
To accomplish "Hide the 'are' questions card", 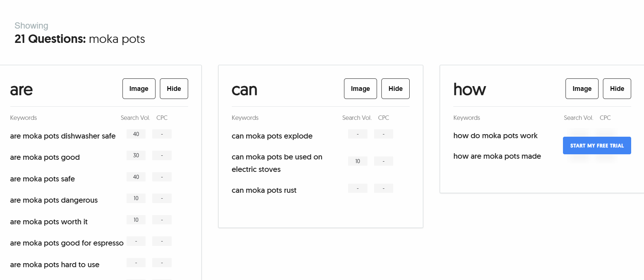I will point(174,89).
